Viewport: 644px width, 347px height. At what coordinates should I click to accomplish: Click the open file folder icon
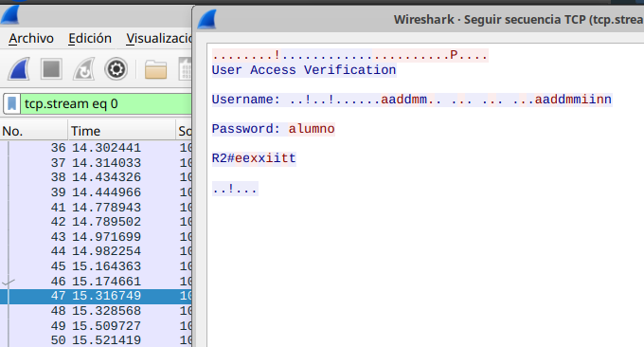155,69
